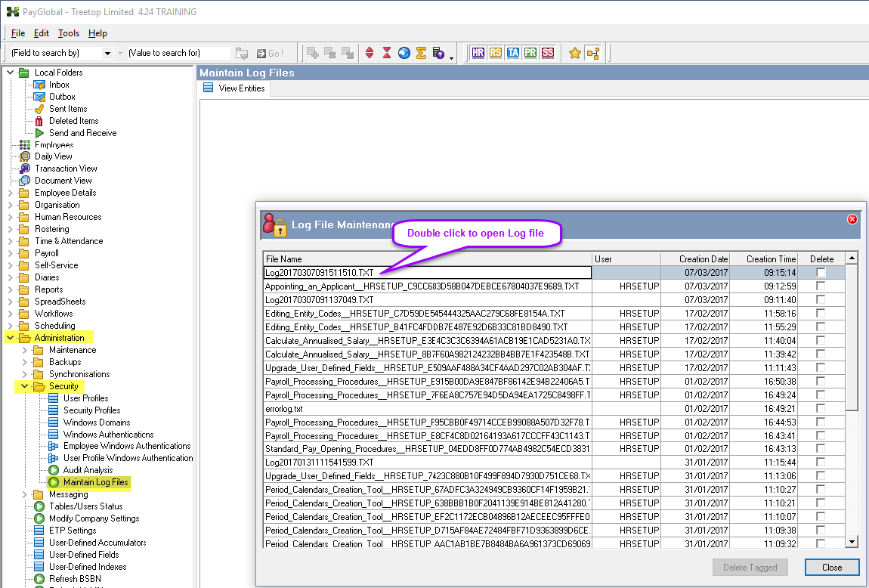This screenshot has height=588, width=869.
Task: Click the greyed delete record icon
Action: pyautogui.click(x=330, y=53)
